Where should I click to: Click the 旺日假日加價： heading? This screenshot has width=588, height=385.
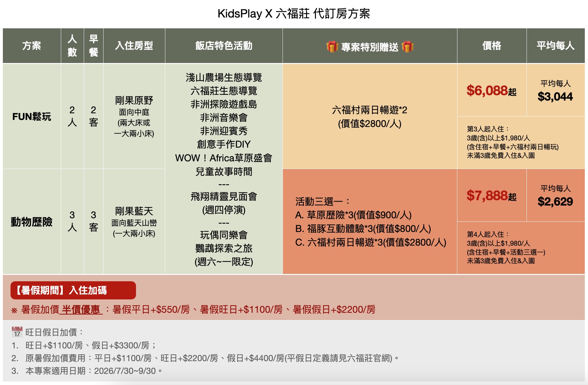pos(54,332)
